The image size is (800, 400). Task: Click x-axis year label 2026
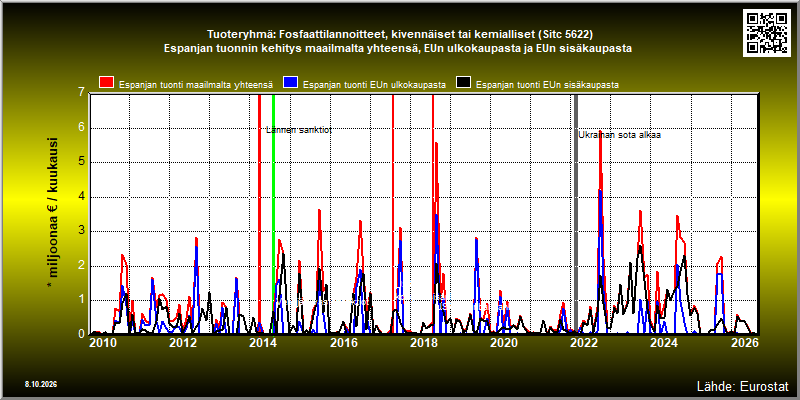point(746,343)
